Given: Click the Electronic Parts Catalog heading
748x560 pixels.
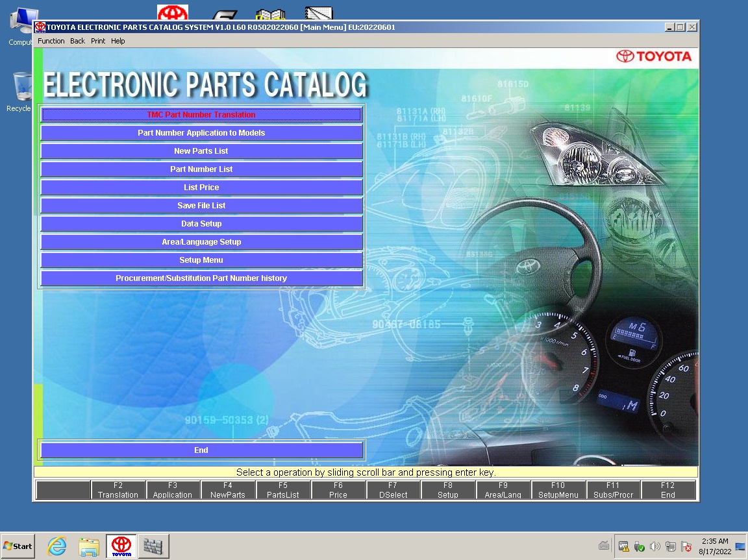Looking at the screenshot, I should 205,85.
